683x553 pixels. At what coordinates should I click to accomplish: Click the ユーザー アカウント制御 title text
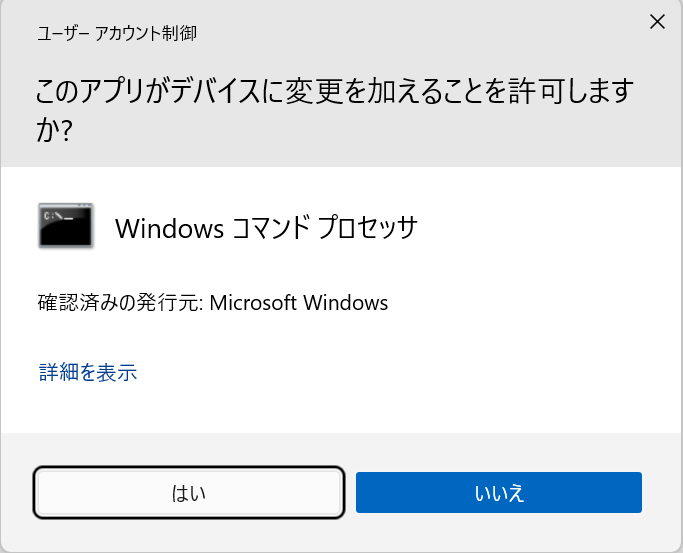point(116,33)
